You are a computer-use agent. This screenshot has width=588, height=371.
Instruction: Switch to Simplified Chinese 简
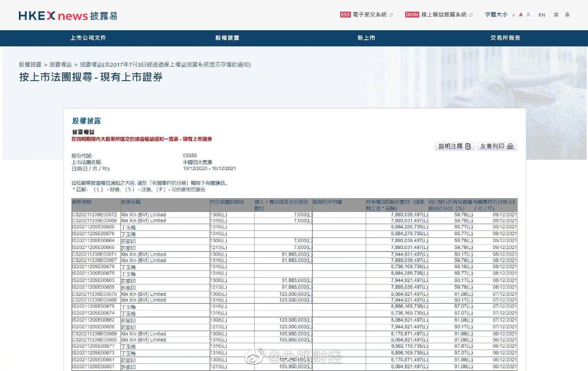click(556, 15)
